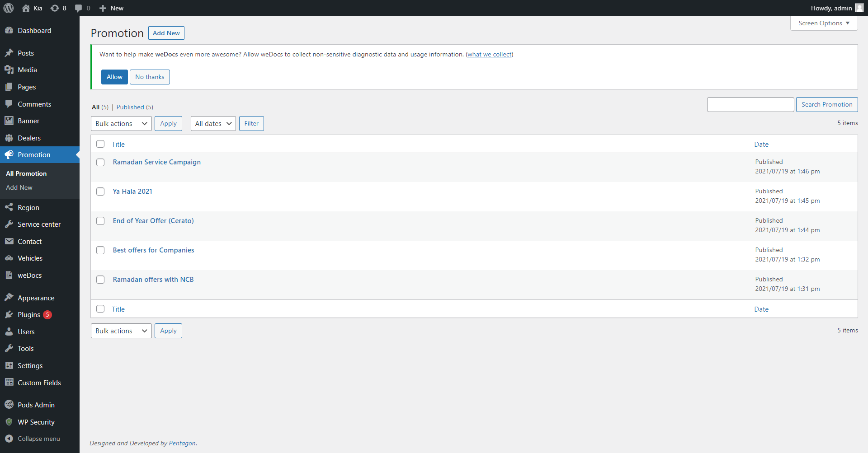Open the comments bubble icon in top bar
868x453 pixels.
click(x=79, y=8)
